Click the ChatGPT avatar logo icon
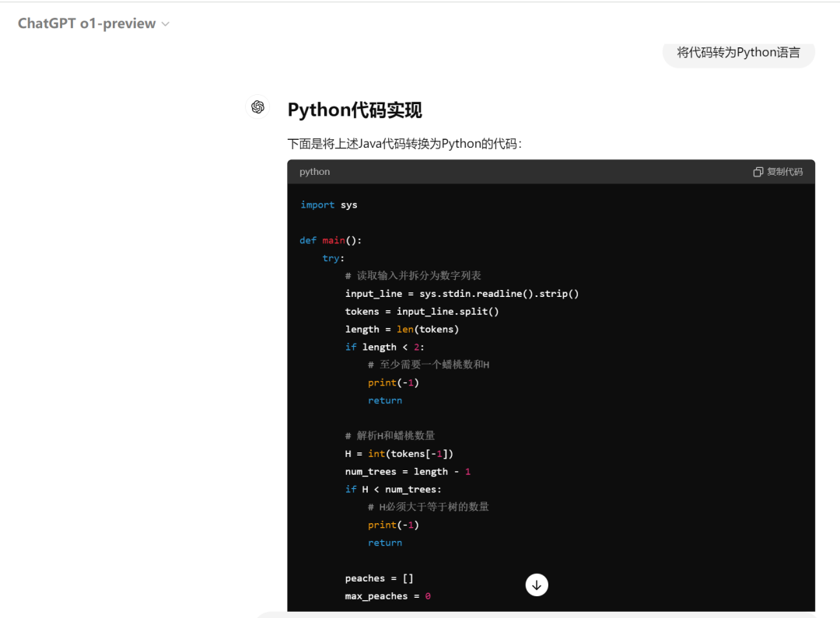 [257, 107]
